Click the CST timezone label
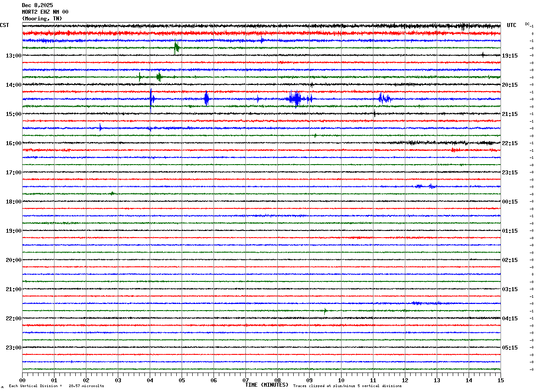The image size is (536, 392). pyautogui.click(x=4, y=25)
